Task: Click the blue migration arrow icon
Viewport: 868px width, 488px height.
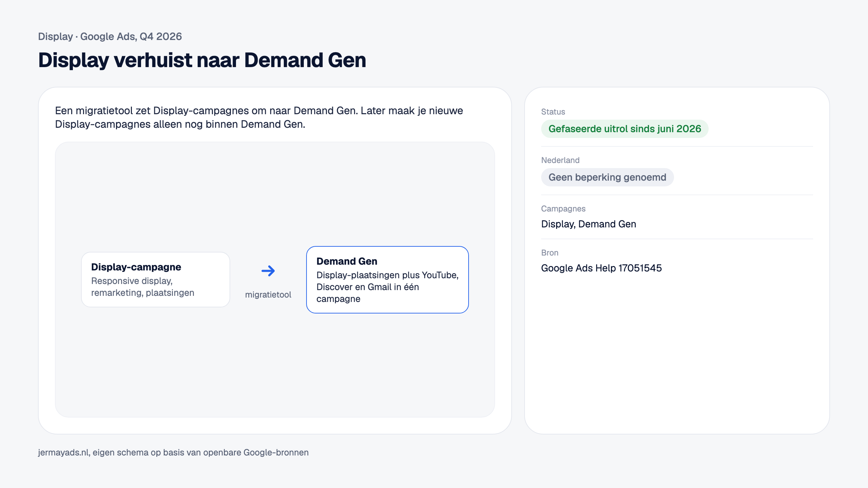Action: pyautogui.click(x=268, y=271)
